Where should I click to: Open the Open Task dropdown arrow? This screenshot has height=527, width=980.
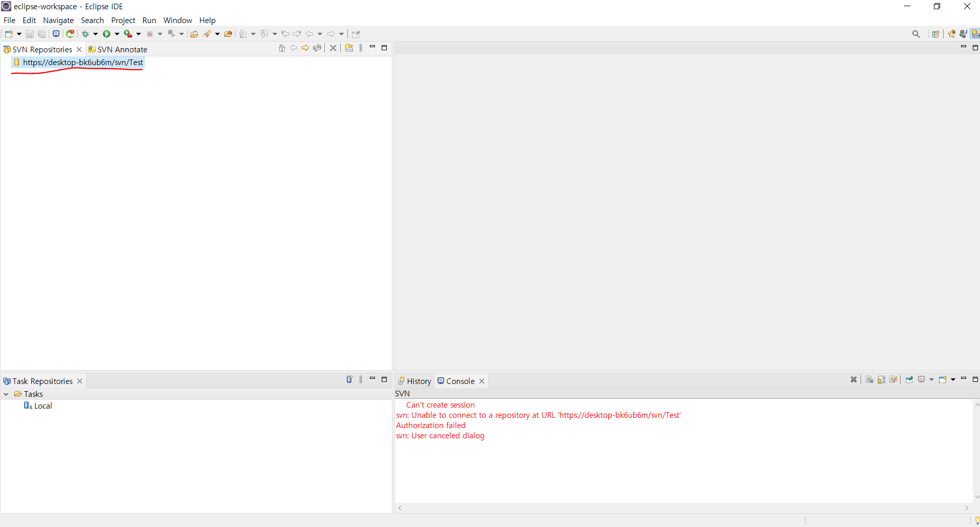click(x=217, y=34)
